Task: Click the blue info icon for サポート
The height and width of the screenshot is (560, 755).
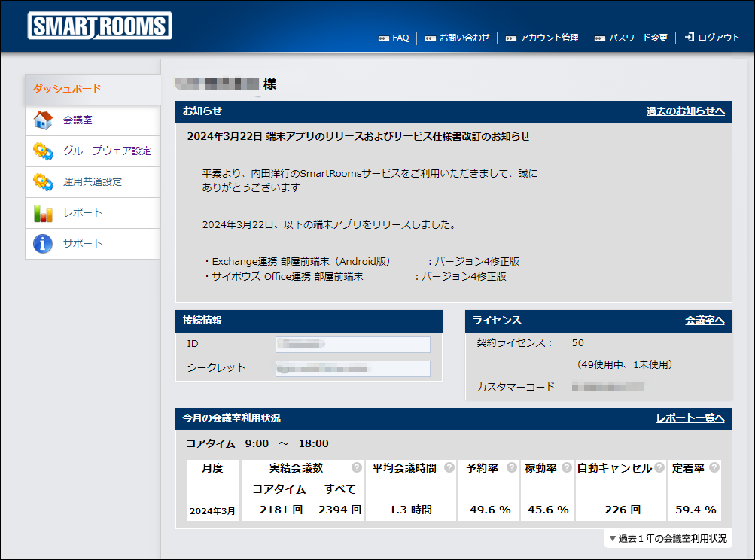Action: click(x=43, y=244)
